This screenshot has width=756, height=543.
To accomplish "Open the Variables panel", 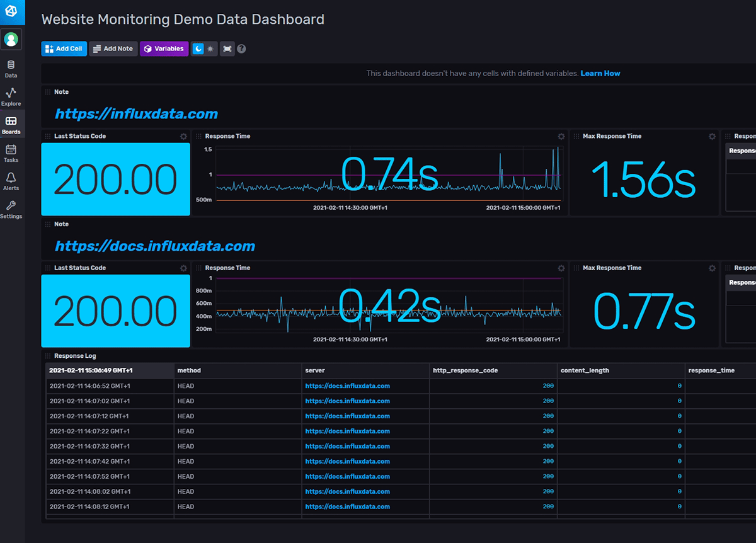I will (164, 49).
